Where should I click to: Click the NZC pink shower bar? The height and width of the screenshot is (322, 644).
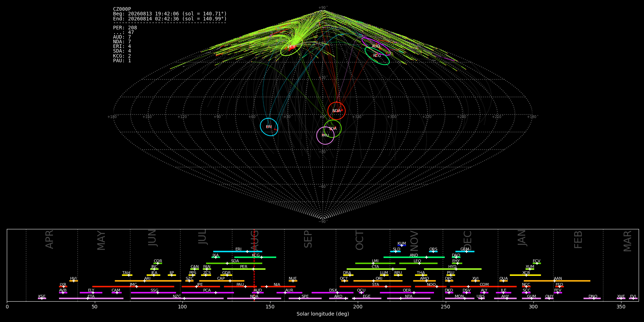[177, 298]
